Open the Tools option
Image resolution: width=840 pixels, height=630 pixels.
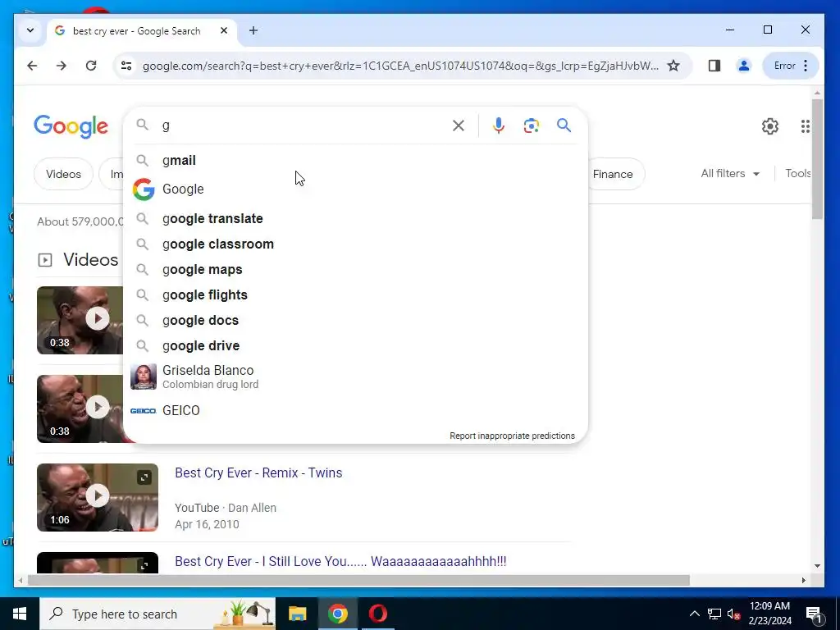coord(797,174)
